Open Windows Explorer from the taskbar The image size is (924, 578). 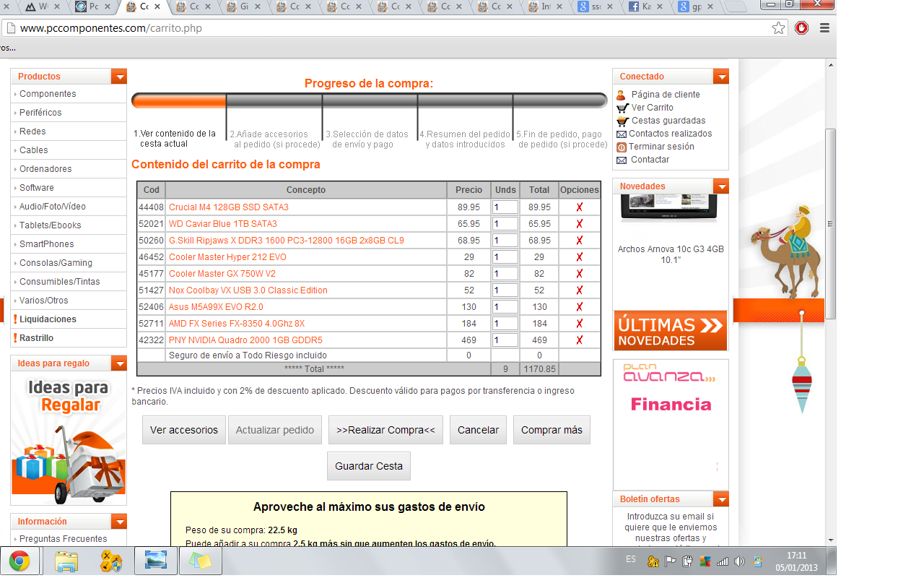[x=66, y=561]
